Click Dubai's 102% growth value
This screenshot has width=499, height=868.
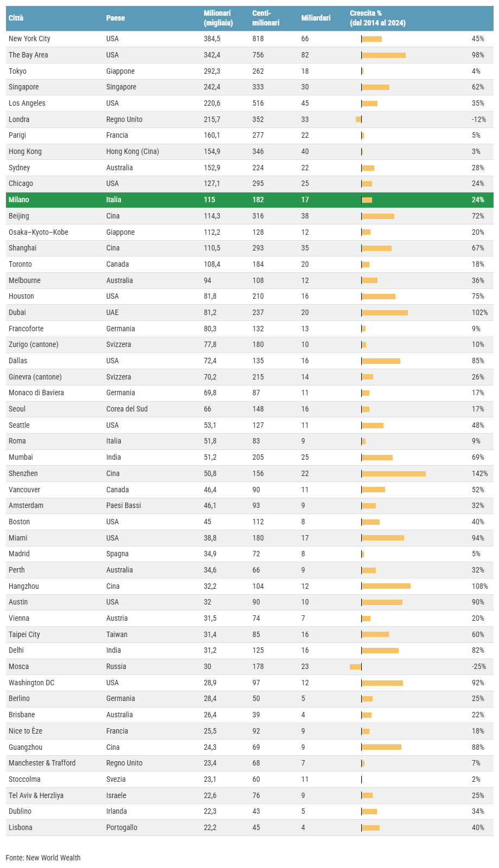point(479,312)
